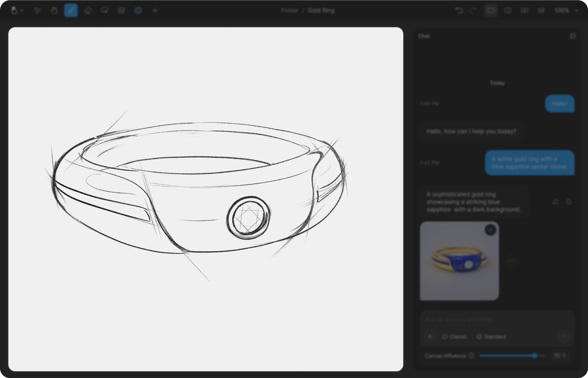Select the Lasso selection tool
The height and width of the screenshot is (378, 588).
[105, 11]
